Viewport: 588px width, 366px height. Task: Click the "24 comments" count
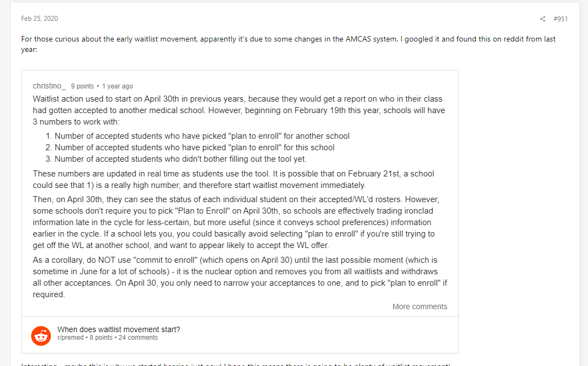pyautogui.click(x=138, y=338)
